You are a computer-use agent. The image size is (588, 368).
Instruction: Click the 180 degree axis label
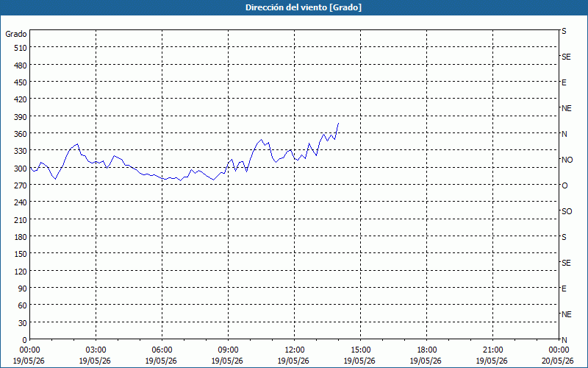(21, 237)
